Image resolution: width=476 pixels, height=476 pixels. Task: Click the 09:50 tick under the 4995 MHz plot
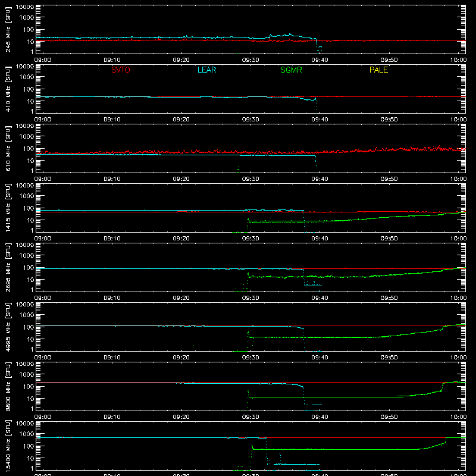pos(389,358)
